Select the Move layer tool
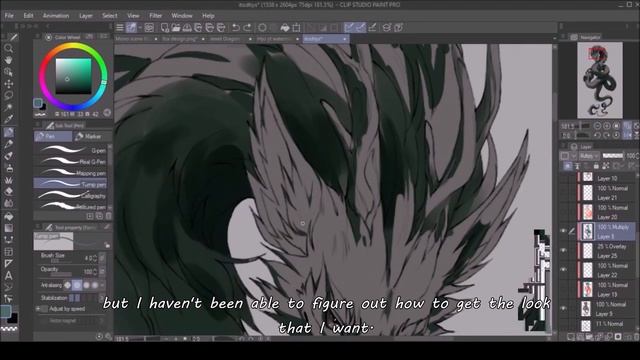This screenshot has width=640, height=360. pyautogui.click(x=8, y=84)
